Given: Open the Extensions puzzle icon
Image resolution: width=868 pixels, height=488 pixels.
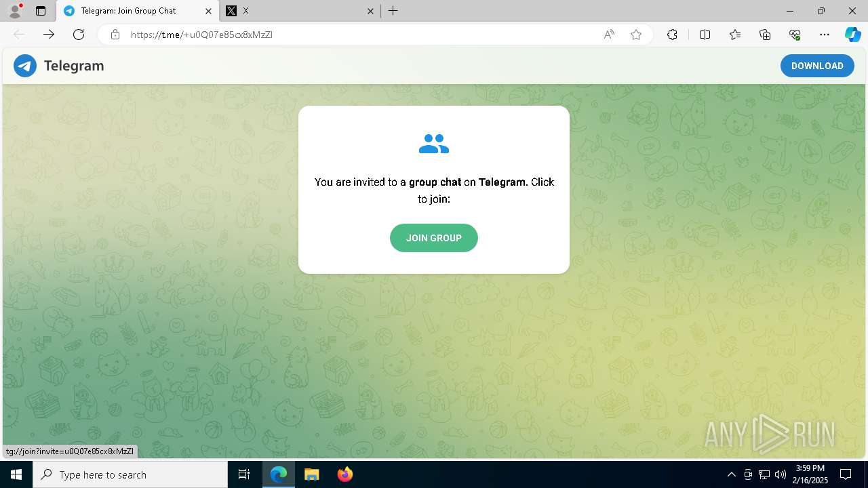Looking at the screenshot, I should [x=672, y=35].
